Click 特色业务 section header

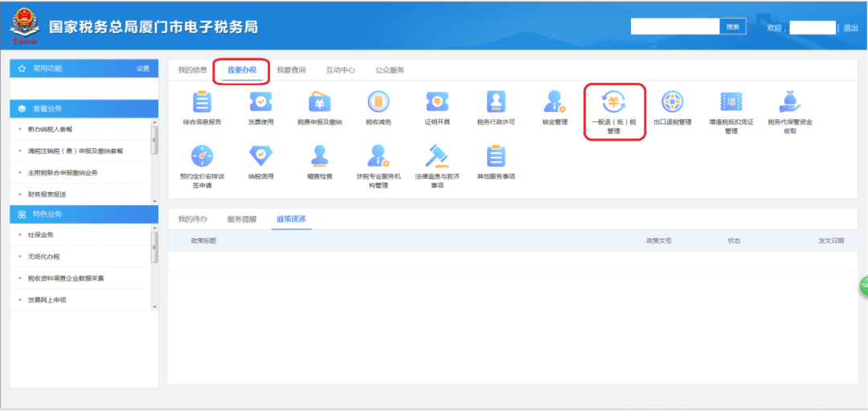[x=84, y=215]
